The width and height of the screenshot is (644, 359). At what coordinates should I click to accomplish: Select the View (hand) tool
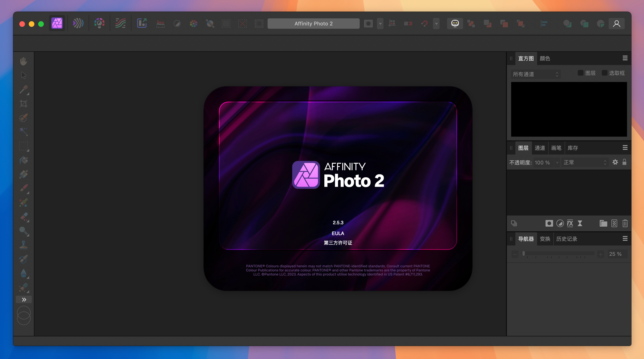point(24,61)
